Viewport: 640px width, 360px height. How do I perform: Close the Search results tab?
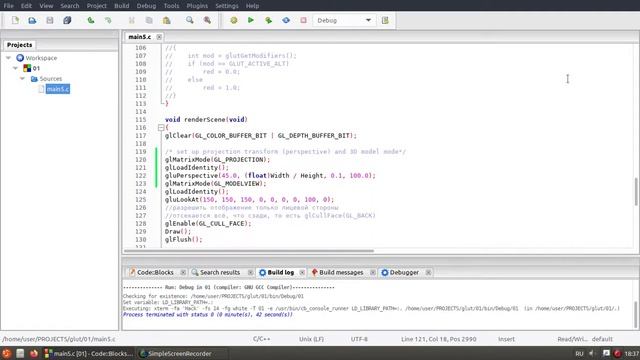coord(250,272)
